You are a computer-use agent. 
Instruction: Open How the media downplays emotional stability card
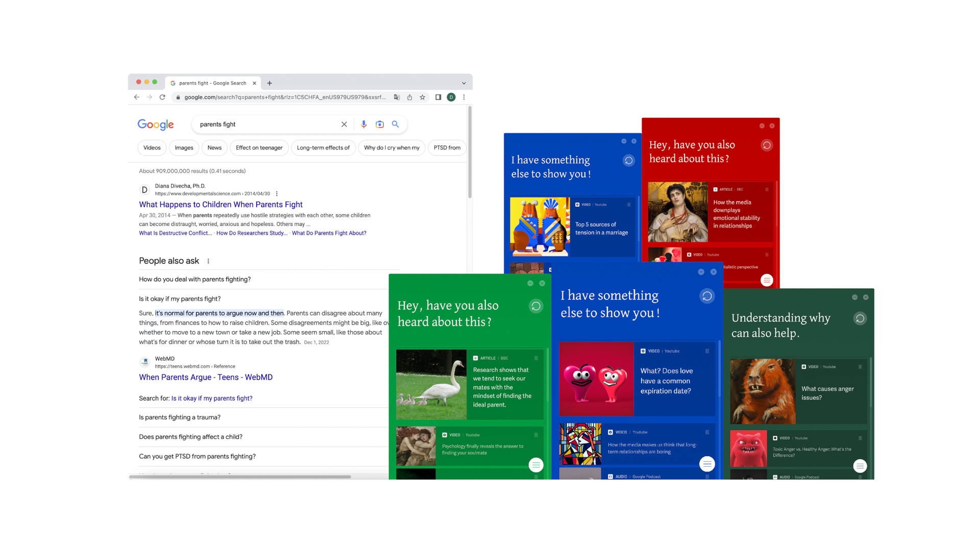(x=710, y=212)
